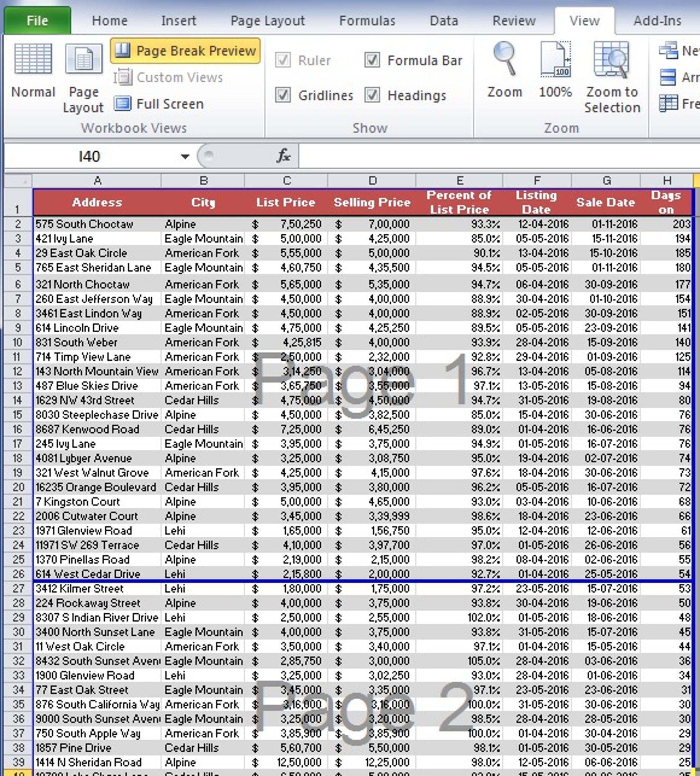700x776 pixels.
Task: Select cell '1414 N Sheridan Road'
Action: pyautogui.click(x=97, y=762)
